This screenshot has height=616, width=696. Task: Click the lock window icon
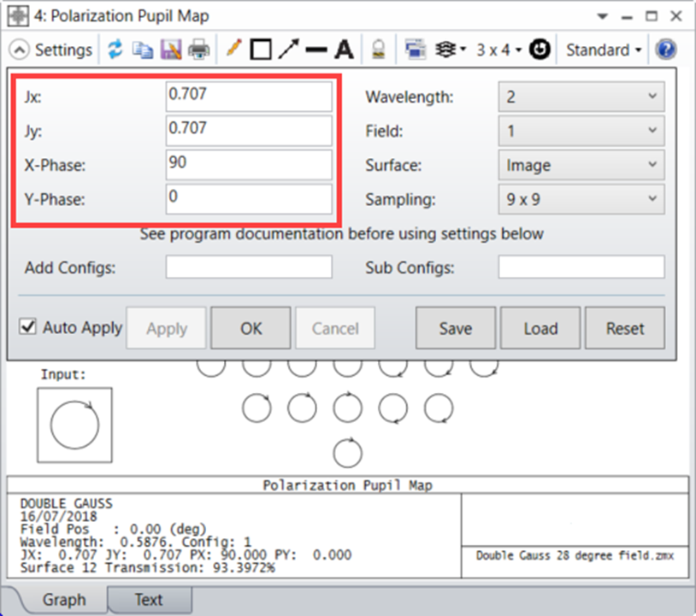(377, 50)
